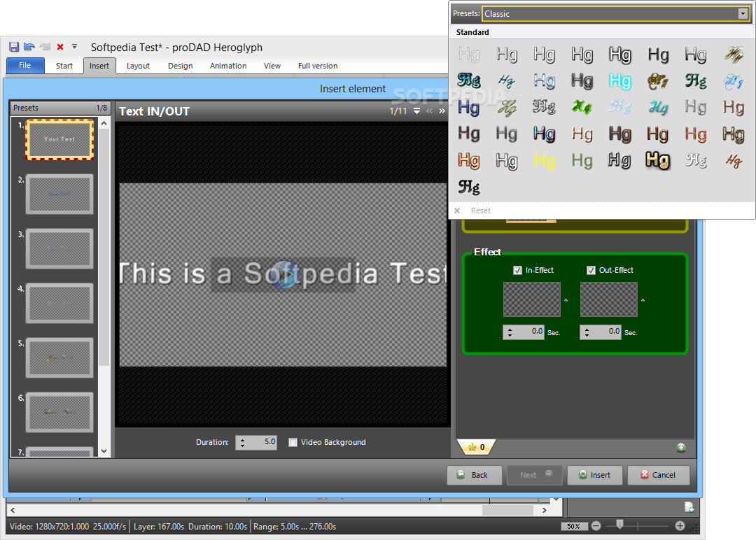Screen dimensions: 756x540
Task: Open the Text IN/OUT category dropdown arrow
Action: point(416,111)
